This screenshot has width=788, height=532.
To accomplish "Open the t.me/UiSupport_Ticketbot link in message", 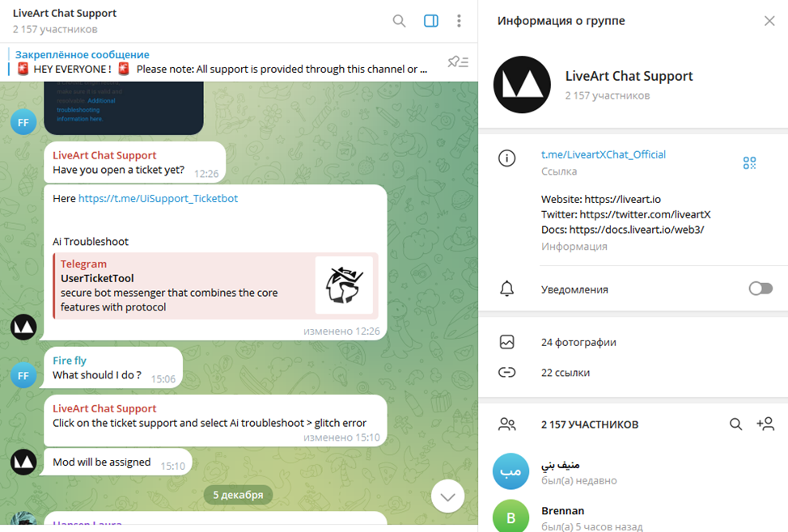I will 158,198.
